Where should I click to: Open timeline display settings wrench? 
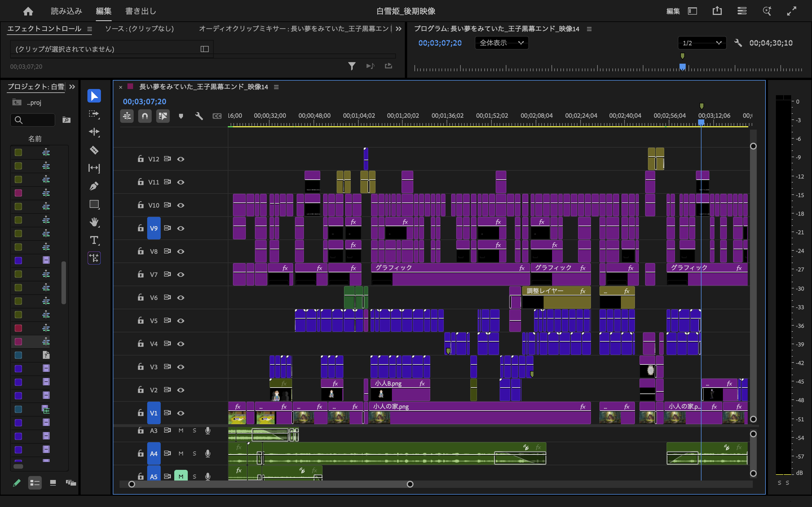(199, 116)
